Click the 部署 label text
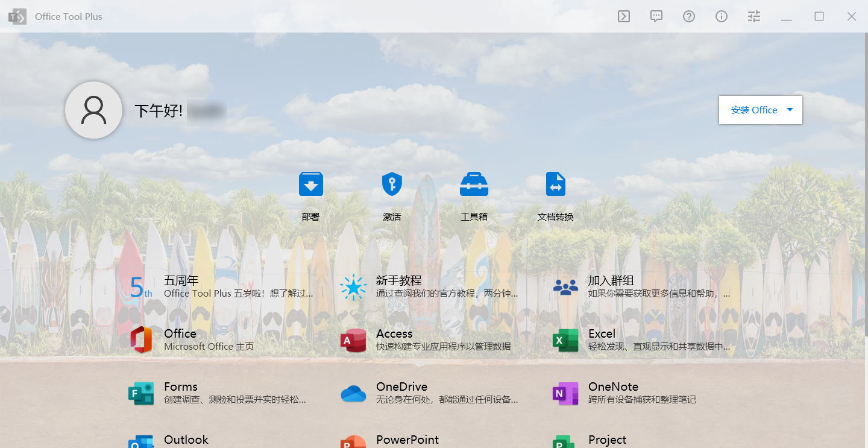 click(310, 216)
